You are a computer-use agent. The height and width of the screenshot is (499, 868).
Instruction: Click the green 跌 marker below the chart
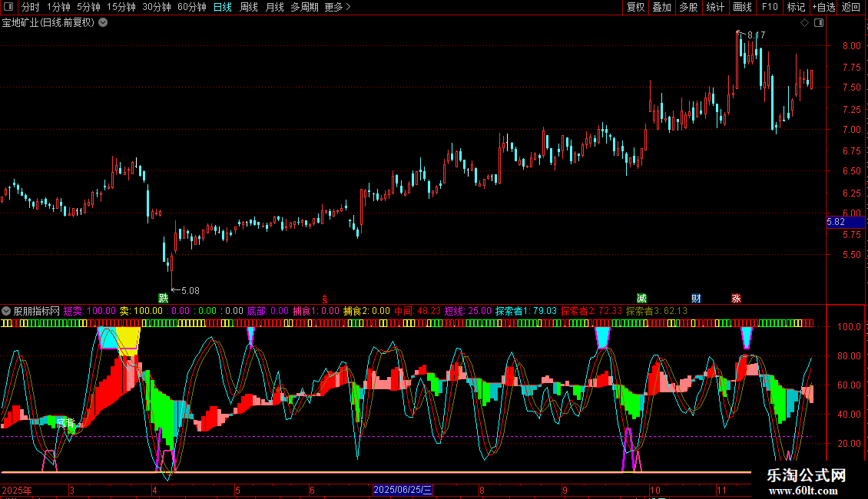163,298
